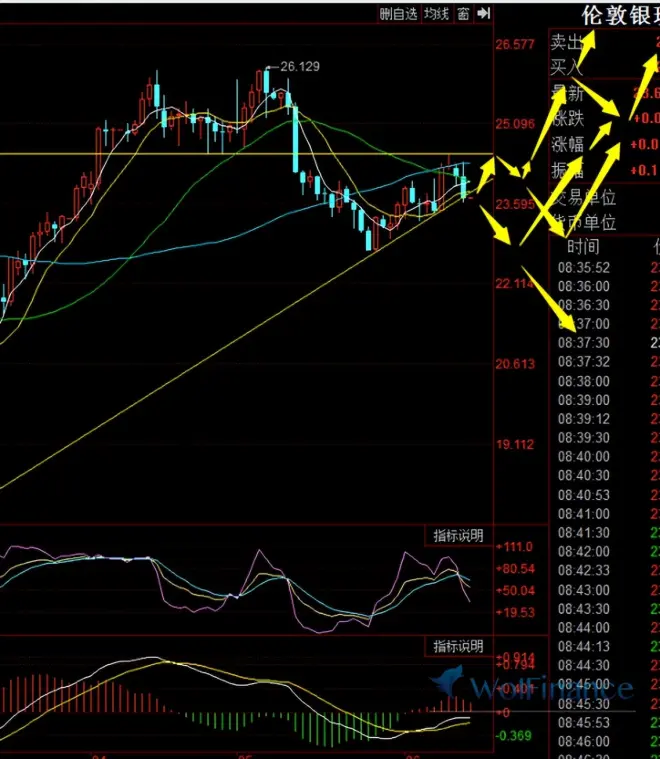
Task: Click the 26.129 high price marker
Action: pos(299,67)
